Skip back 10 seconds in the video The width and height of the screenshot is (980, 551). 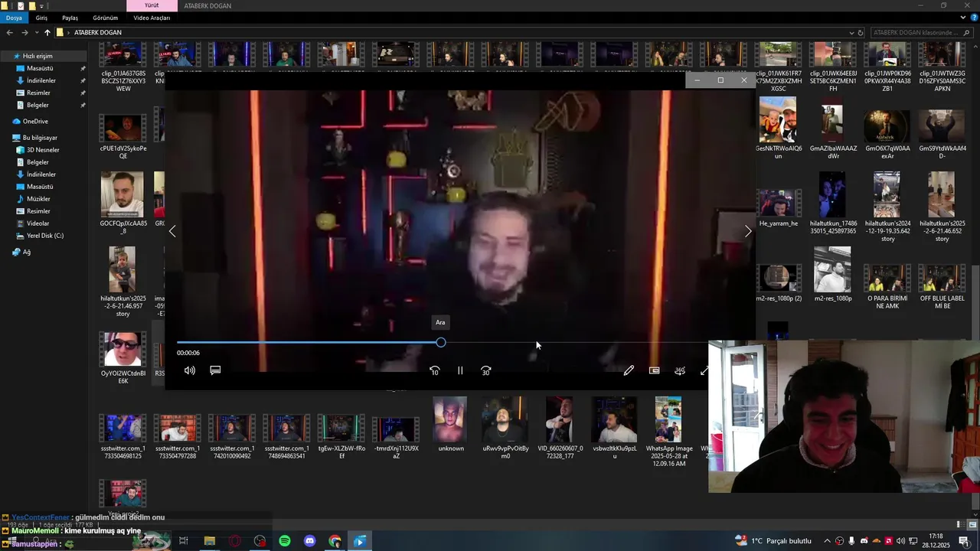[434, 370]
